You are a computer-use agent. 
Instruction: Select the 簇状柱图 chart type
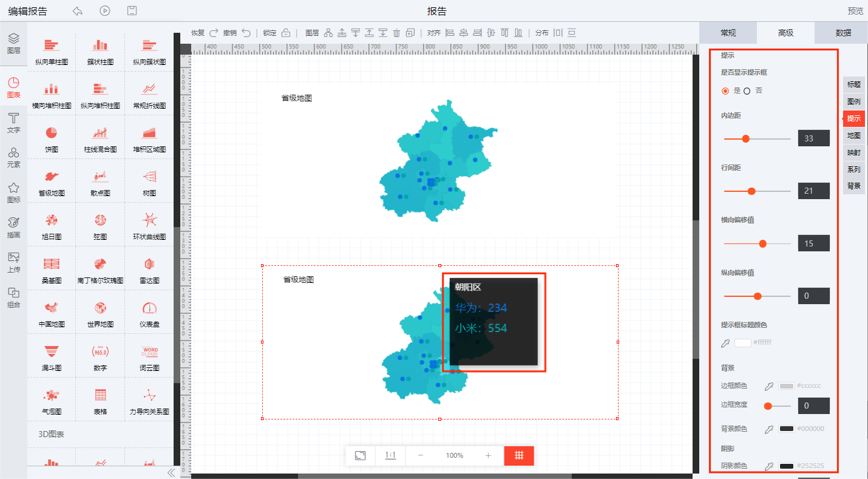(x=100, y=51)
